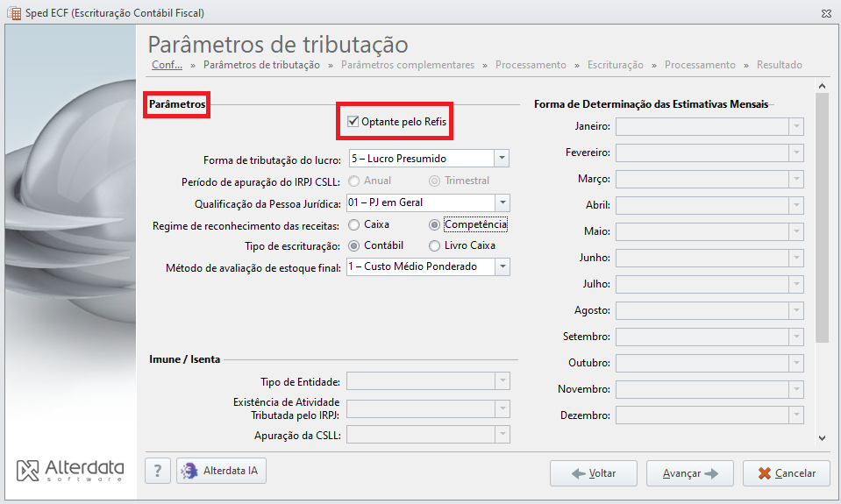Select the Trimestral período de apuração option
Screen dimensions: 841x504
pyautogui.click(x=434, y=181)
